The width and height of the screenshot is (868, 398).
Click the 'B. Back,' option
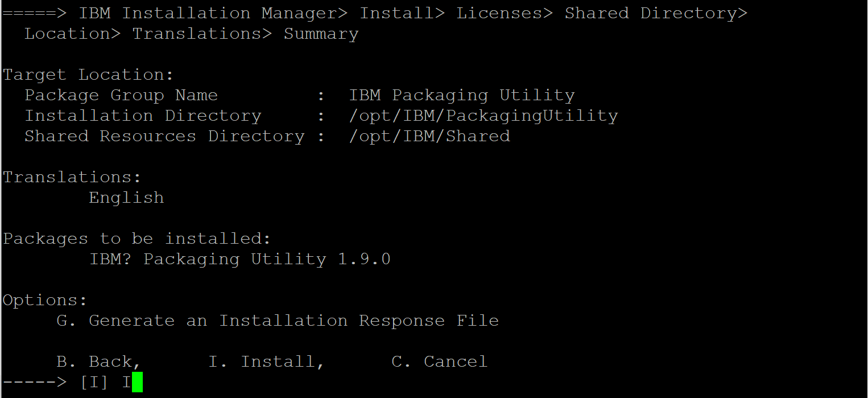pyautogui.click(x=99, y=362)
